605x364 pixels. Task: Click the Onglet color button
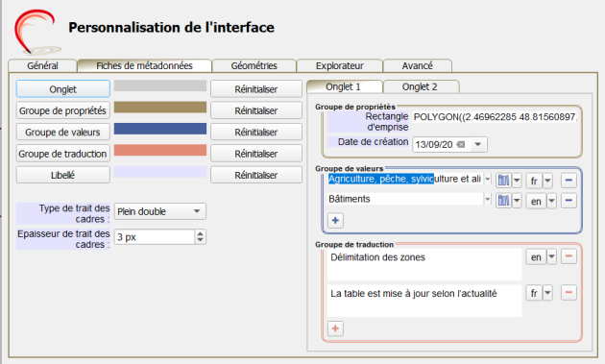click(x=62, y=88)
